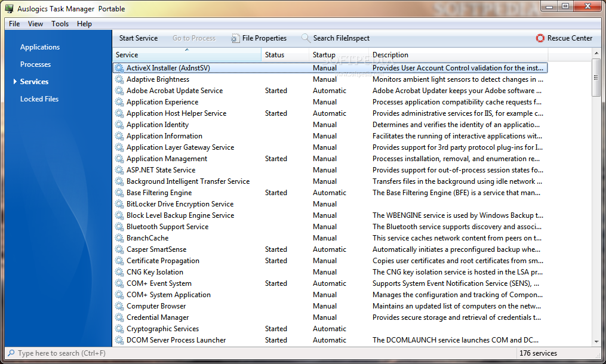Click gear icon beside COM+ Event System

119,283
